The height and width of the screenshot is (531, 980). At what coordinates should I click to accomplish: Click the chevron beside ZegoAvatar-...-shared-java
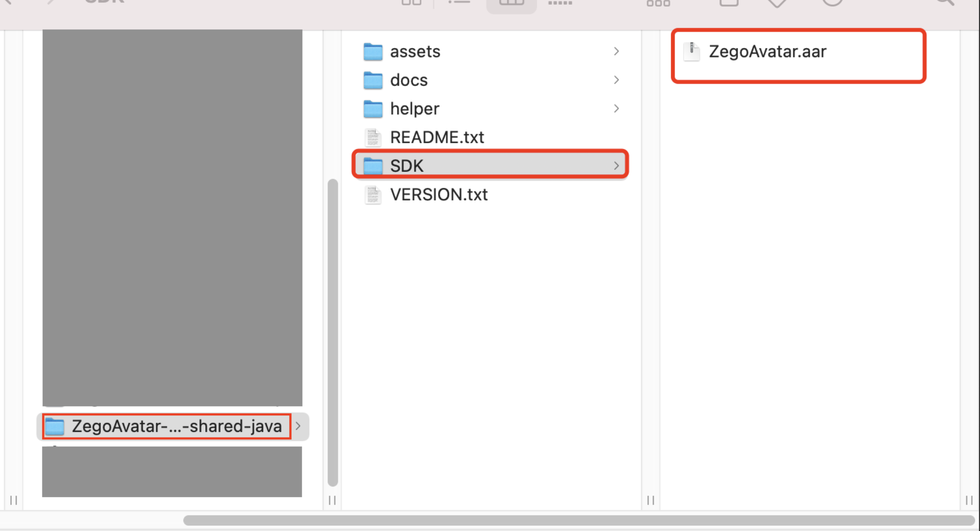298,426
